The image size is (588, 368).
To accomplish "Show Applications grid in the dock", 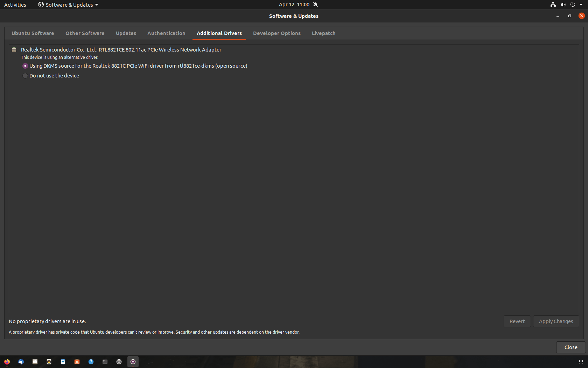I will [581, 362].
